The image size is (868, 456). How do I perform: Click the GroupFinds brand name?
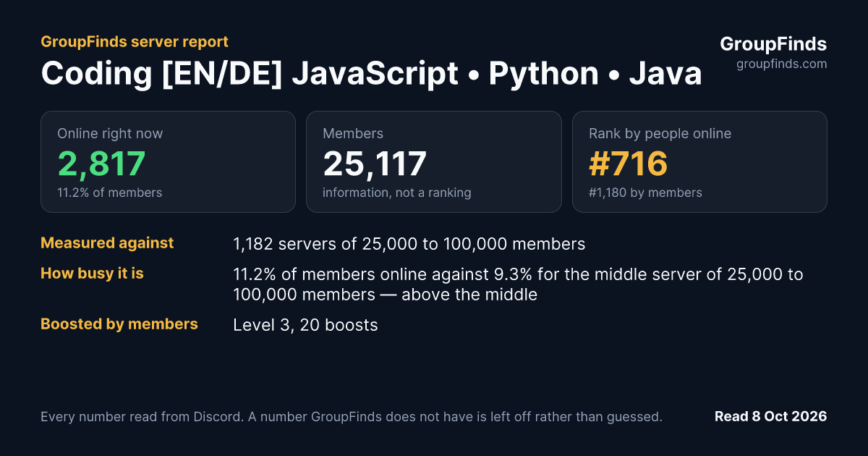(773, 44)
